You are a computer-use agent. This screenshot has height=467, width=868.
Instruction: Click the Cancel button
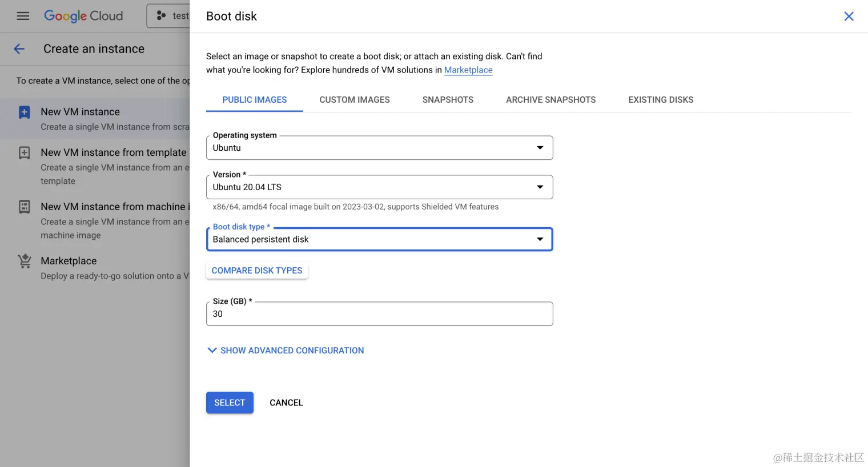286,403
